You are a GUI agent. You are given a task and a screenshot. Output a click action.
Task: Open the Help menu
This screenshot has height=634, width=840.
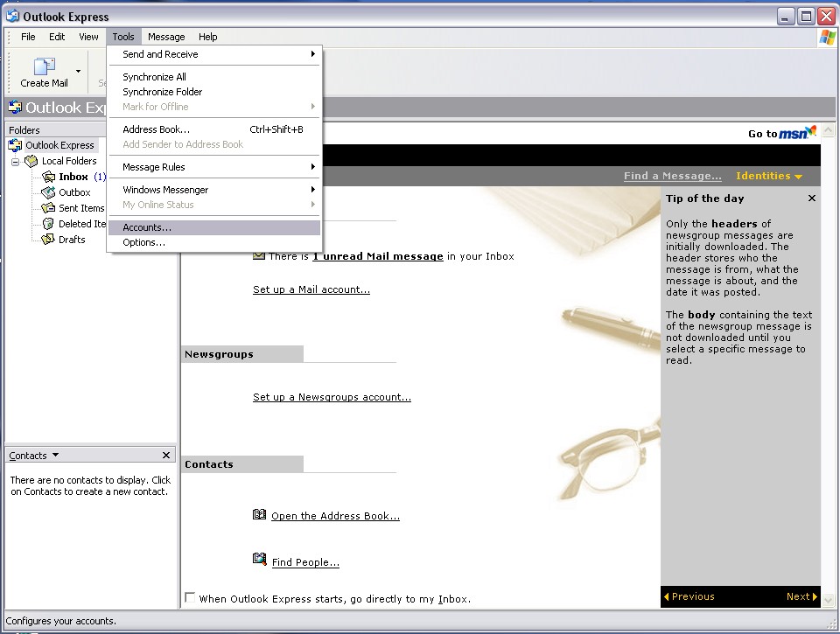click(x=208, y=37)
